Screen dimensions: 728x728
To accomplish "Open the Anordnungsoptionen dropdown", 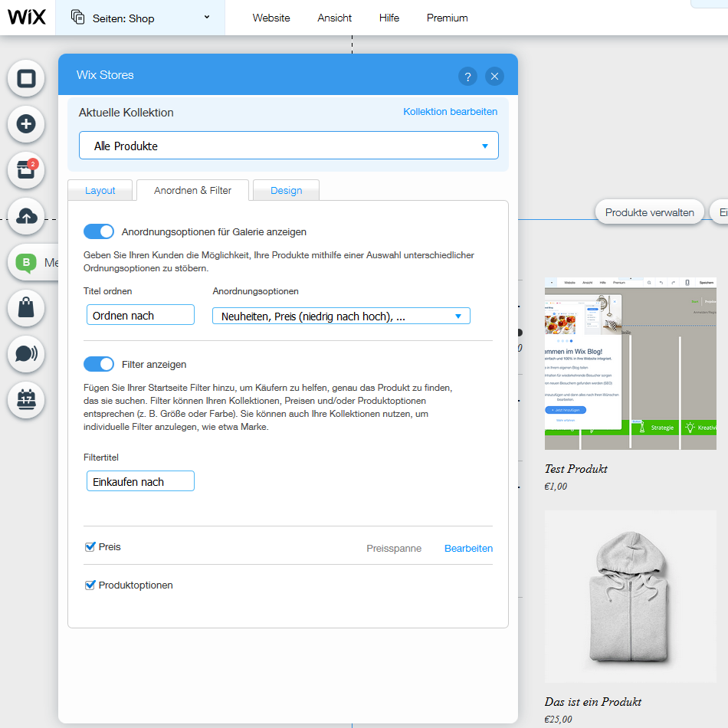I will pyautogui.click(x=341, y=316).
